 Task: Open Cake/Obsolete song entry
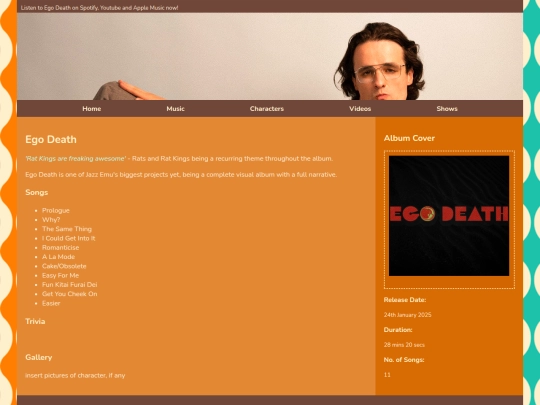pyautogui.click(x=64, y=266)
